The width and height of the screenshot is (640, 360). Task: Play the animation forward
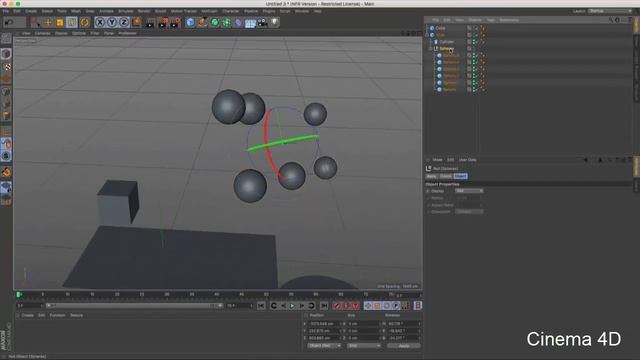pos(292,306)
